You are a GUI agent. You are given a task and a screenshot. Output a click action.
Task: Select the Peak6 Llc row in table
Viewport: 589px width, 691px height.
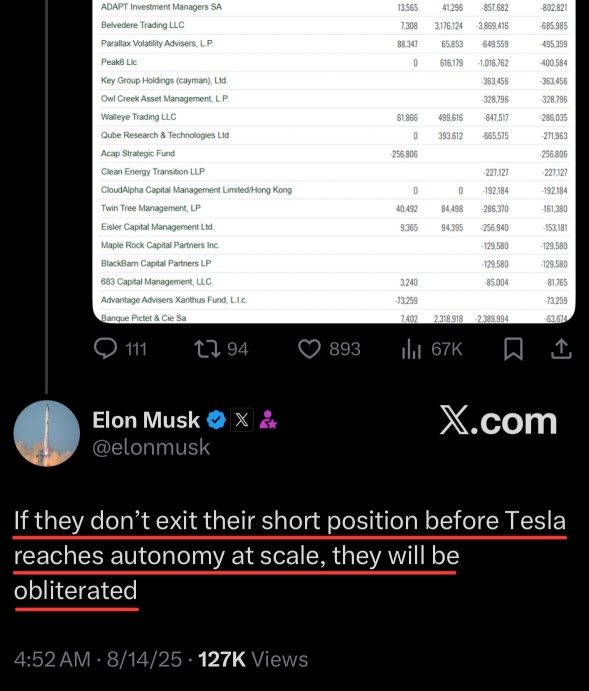click(x=334, y=63)
